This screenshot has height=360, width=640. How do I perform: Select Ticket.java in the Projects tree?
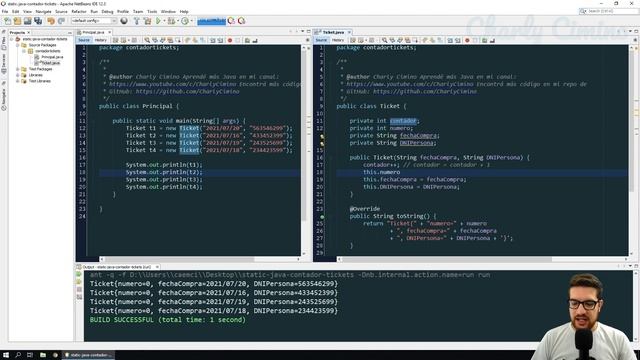pyautogui.click(x=50, y=63)
